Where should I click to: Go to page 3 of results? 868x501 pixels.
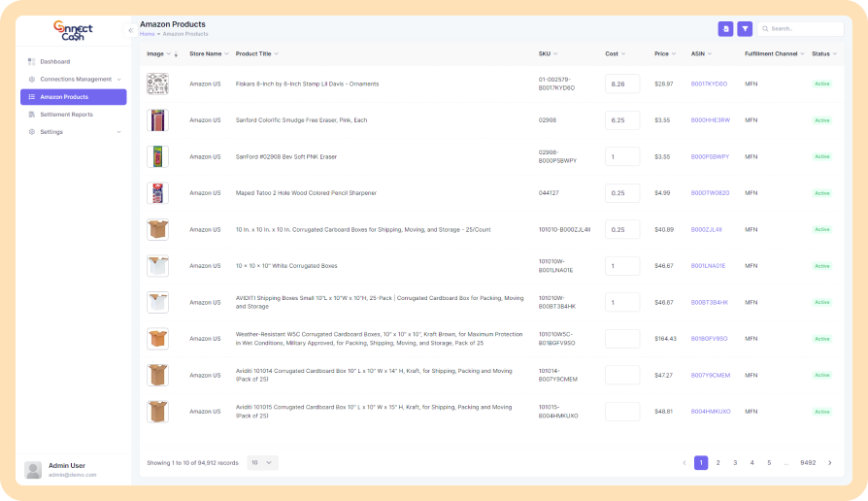tap(735, 463)
